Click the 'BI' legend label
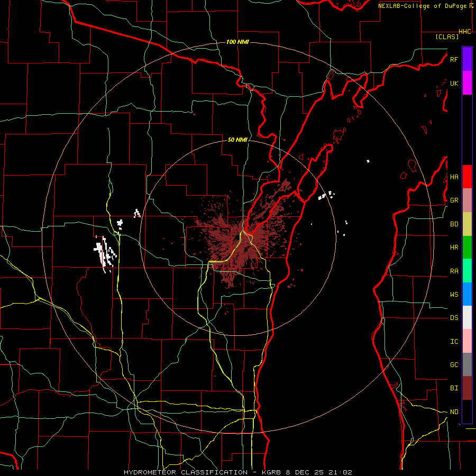 (454, 388)
